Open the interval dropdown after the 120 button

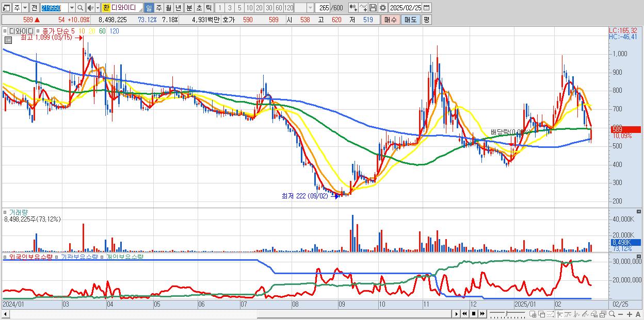point(310,8)
